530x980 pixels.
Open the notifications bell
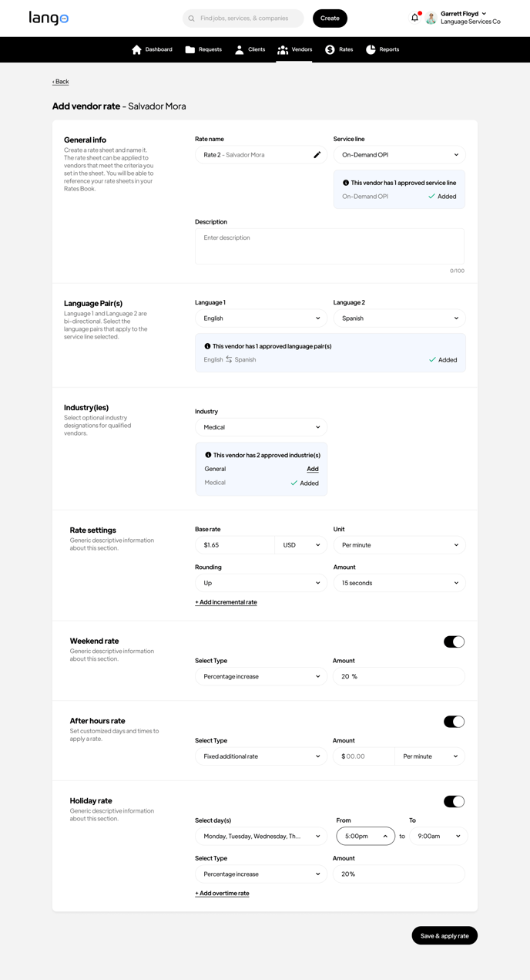click(x=414, y=18)
